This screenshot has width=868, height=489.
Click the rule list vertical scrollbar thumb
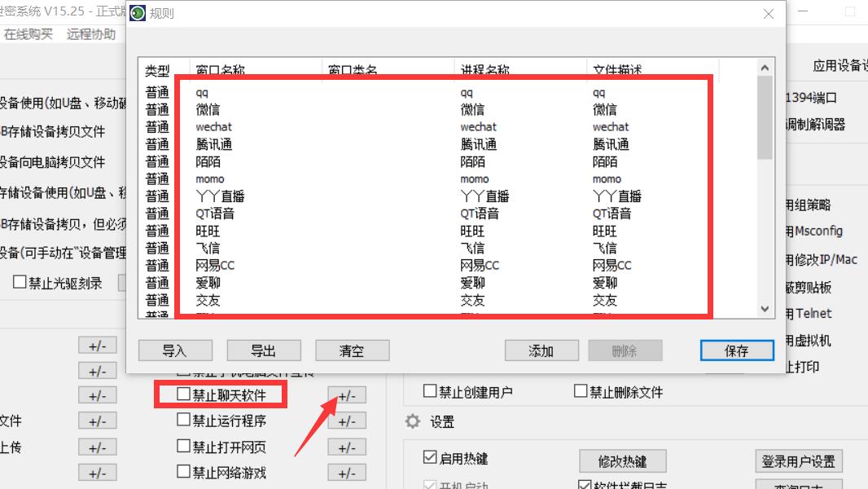[765, 117]
